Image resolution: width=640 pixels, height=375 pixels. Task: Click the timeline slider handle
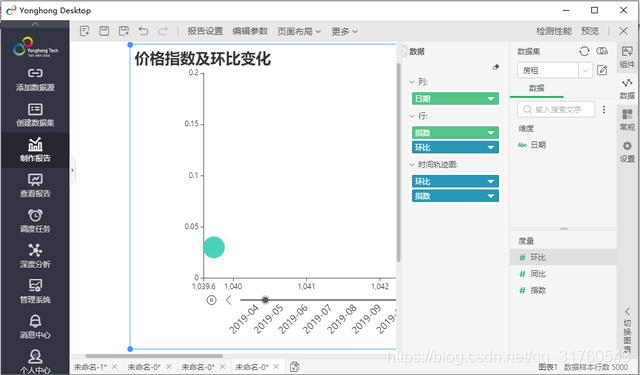[x=265, y=300]
